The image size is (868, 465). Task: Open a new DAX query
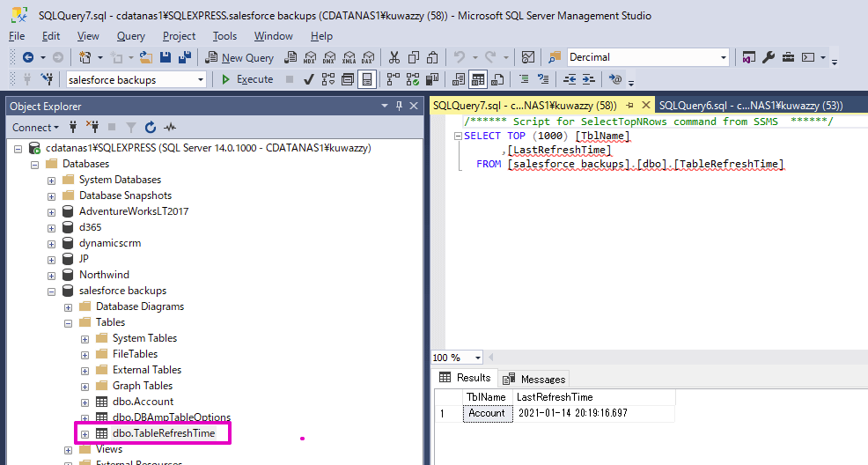(368, 57)
